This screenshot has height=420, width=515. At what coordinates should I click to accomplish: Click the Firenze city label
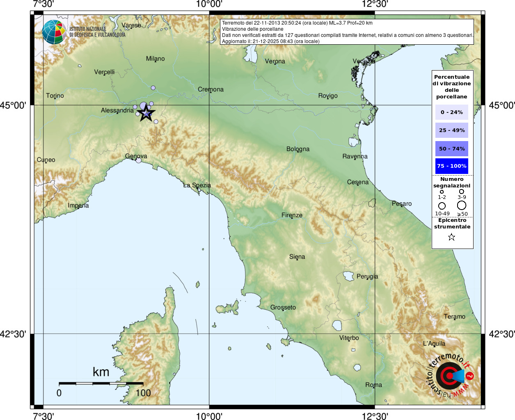pyautogui.click(x=292, y=215)
